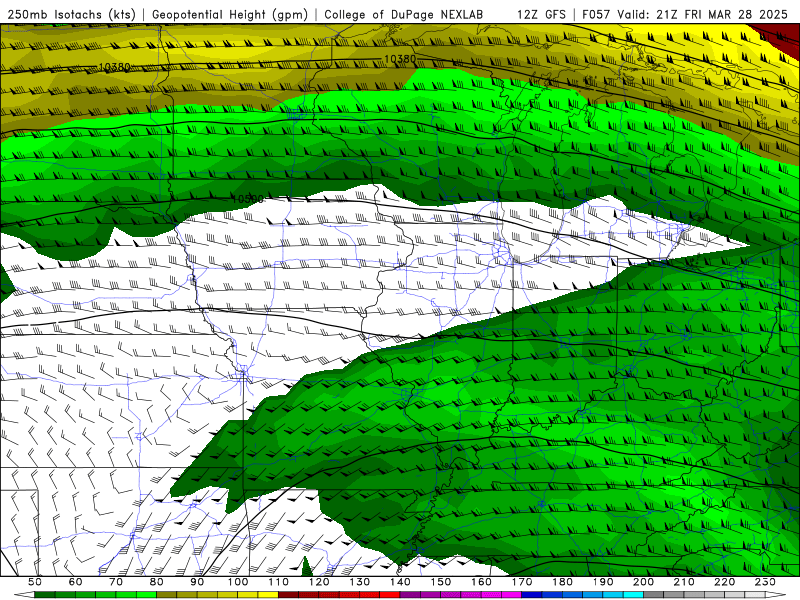Image resolution: width=800 pixels, height=600 pixels.
Task: Click the 190 tick label on the colorbar
Action: (x=603, y=582)
